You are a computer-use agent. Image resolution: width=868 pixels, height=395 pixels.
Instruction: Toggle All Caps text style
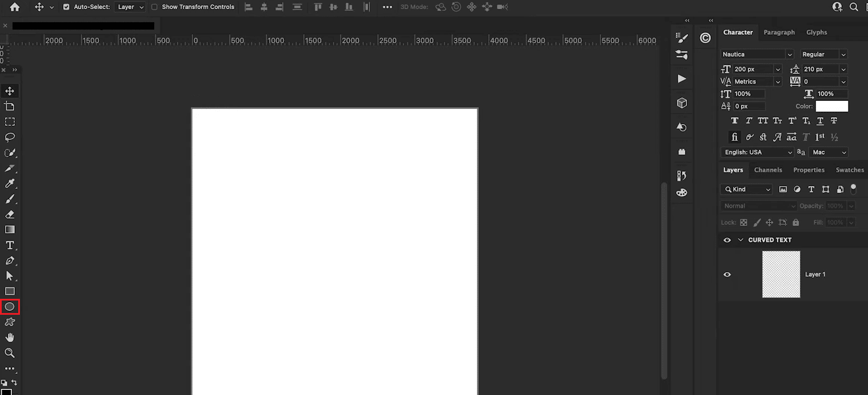pos(763,121)
